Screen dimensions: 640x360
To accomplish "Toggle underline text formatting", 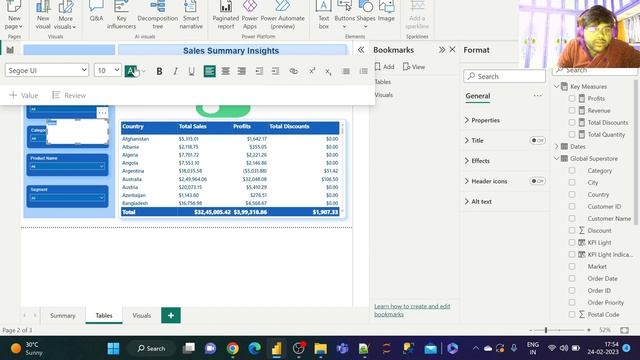I will [191, 71].
